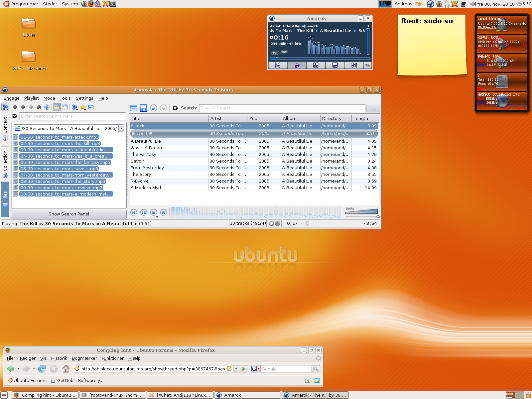
Task: Sort playlist by Length column header
Action: pos(365,118)
